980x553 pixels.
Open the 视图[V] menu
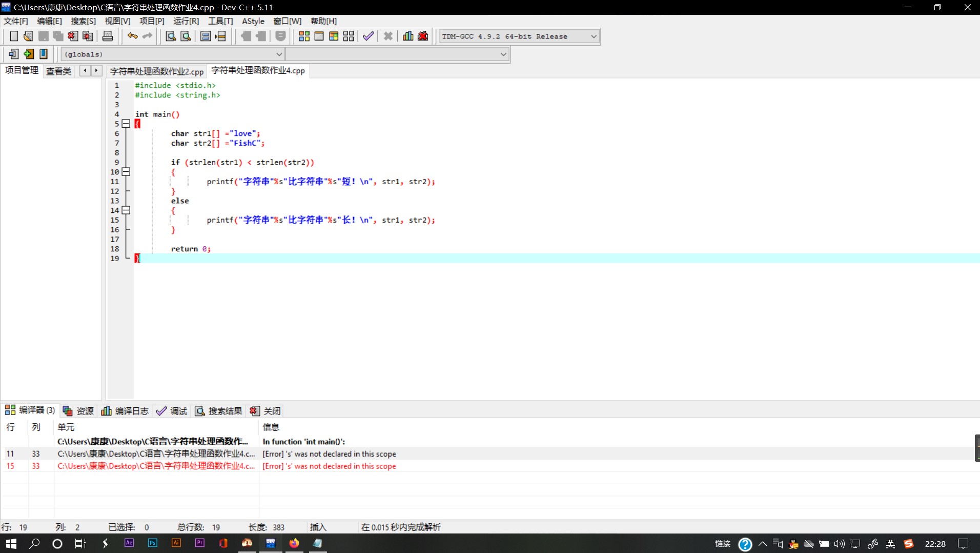click(x=117, y=21)
